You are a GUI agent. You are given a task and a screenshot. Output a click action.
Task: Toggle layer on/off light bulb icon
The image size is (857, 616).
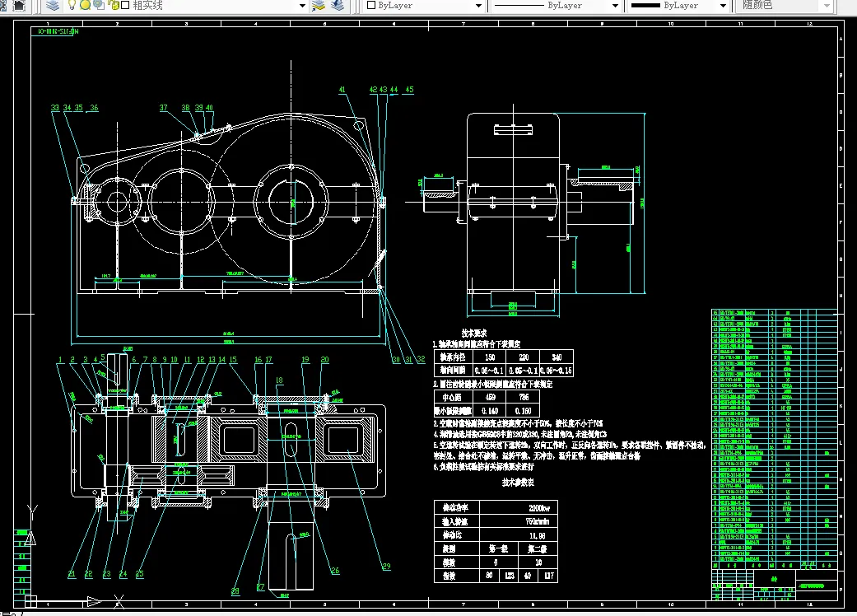pos(72,6)
